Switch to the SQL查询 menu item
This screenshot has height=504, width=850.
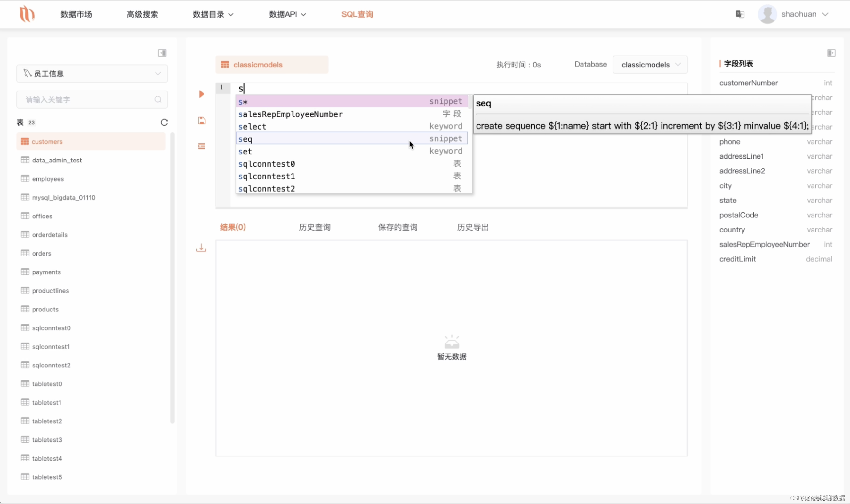tap(357, 14)
